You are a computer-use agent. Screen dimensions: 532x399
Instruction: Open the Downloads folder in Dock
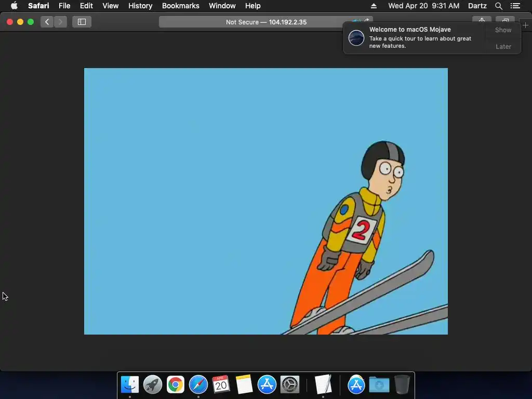click(379, 385)
